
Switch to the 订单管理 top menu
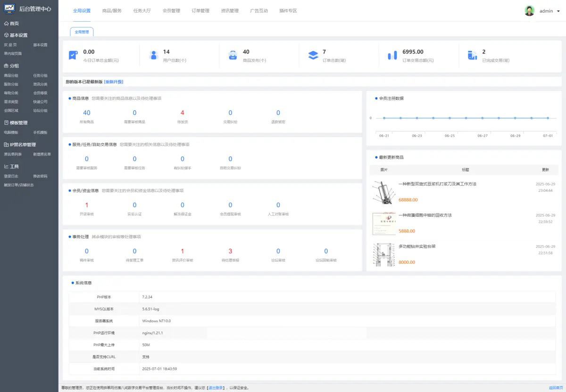200,11
